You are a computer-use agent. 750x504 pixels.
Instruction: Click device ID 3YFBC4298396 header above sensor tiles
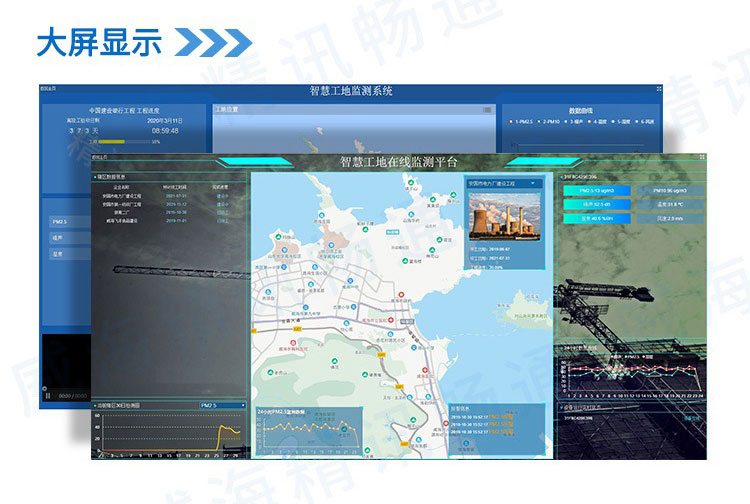click(581, 177)
